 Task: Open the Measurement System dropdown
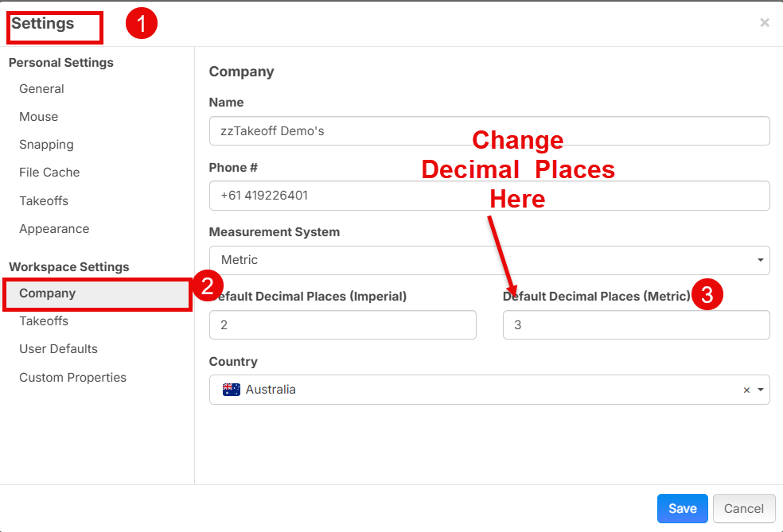coord(489,260)
